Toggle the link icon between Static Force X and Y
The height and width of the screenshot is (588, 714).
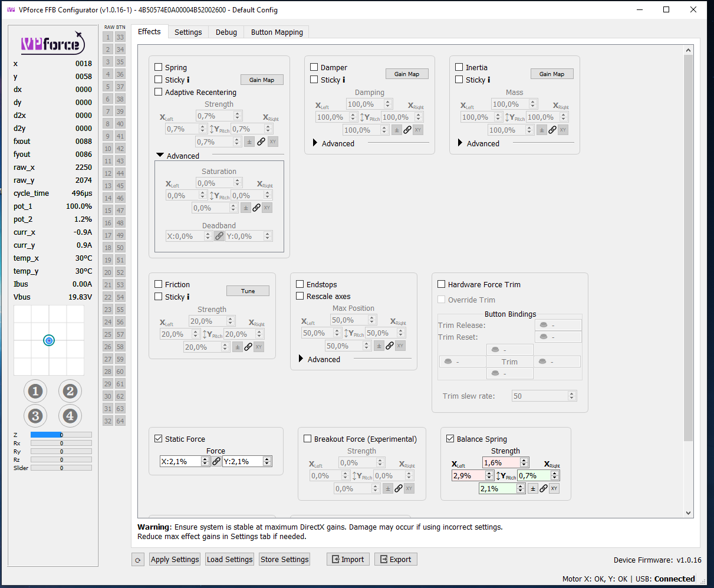click(x=216, y=461)
